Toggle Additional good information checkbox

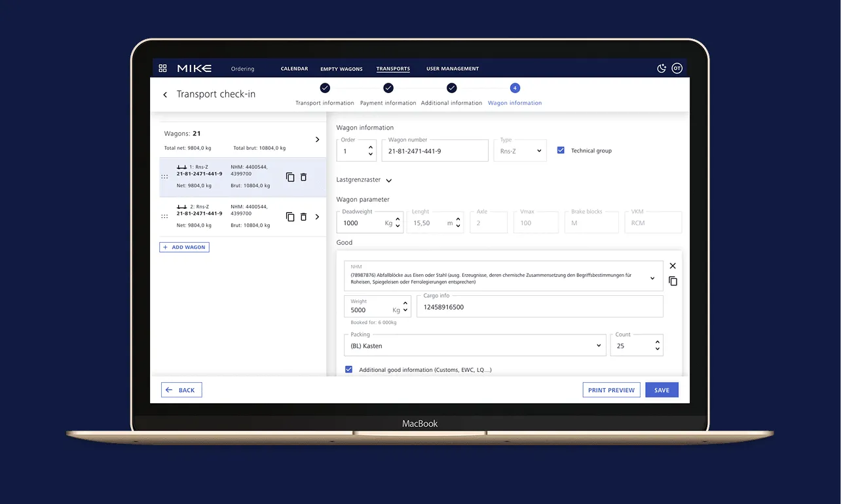(349, 370)
